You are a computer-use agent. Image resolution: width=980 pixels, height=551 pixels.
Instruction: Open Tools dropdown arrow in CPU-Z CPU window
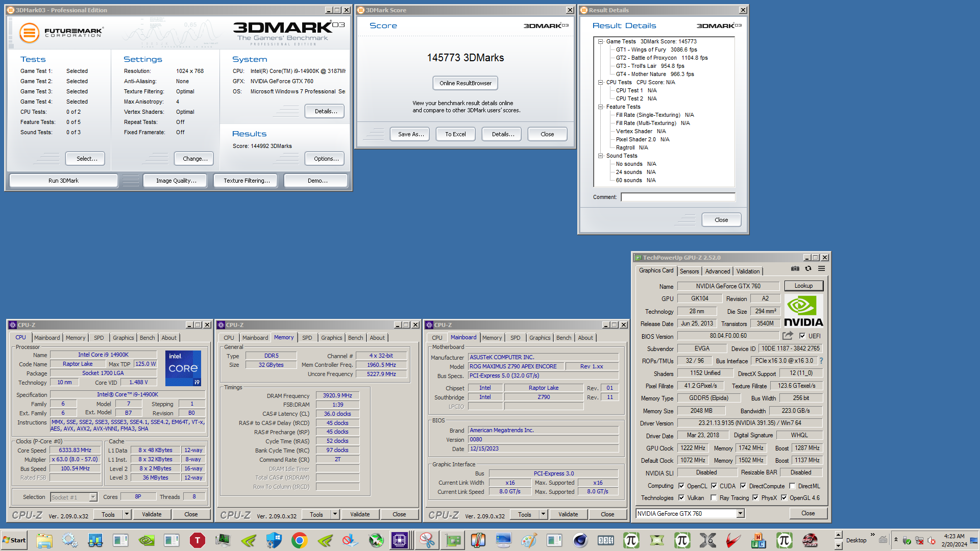(127, 514)
